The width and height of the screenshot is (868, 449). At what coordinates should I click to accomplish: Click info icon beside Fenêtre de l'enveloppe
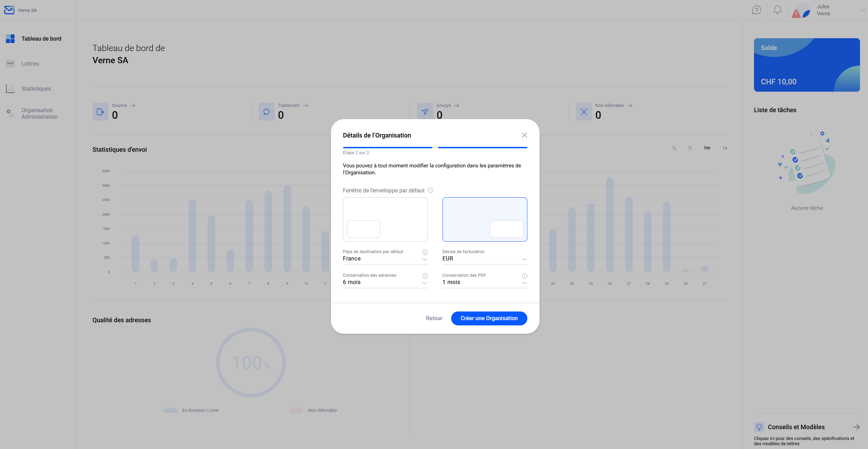pos(430,190)
